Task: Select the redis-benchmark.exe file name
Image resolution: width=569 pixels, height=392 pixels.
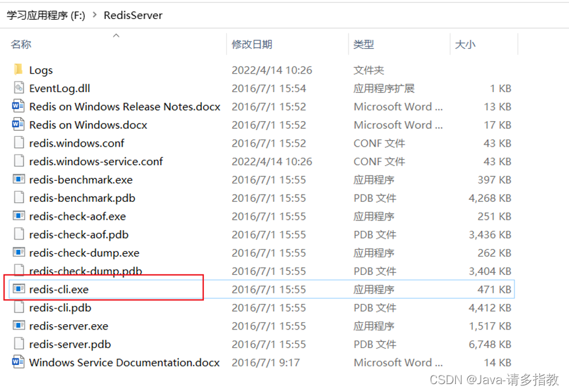Action: (x=81, y=180)
